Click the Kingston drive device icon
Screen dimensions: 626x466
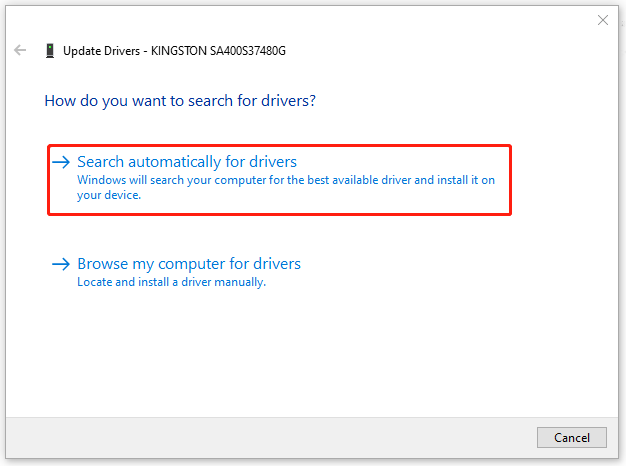point(50,51)
